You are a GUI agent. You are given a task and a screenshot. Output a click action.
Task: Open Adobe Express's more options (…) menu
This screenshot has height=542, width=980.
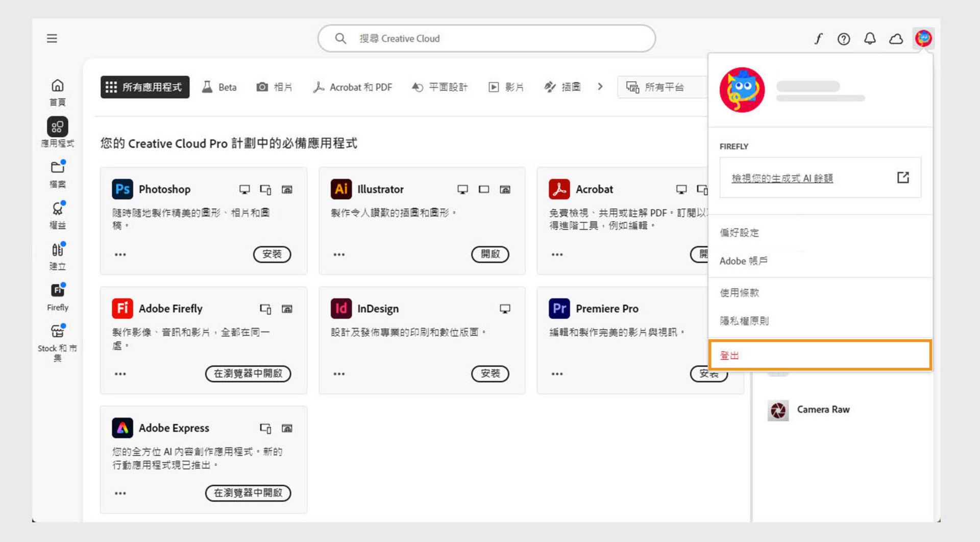120,493
